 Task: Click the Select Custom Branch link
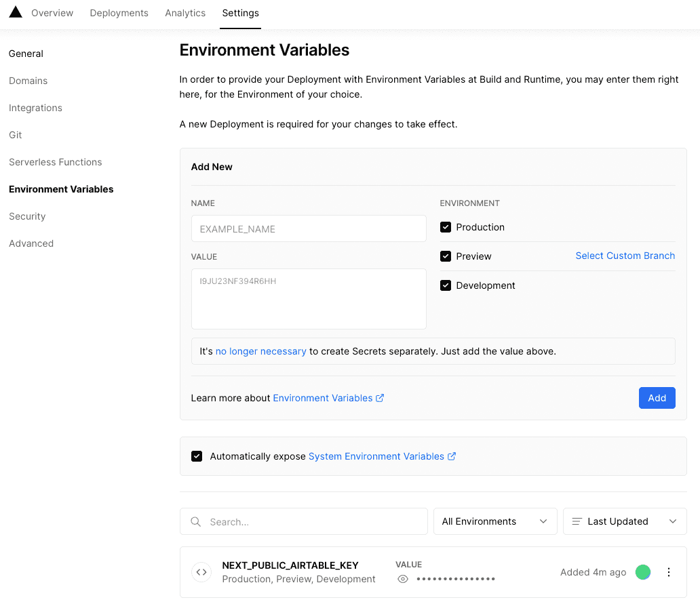(625, 256)
